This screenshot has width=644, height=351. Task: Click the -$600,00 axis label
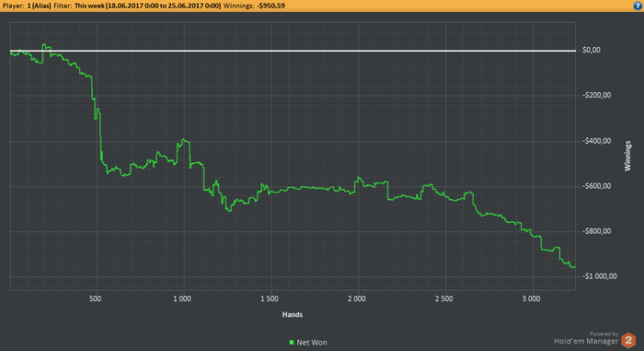click(x=597, y=186)
